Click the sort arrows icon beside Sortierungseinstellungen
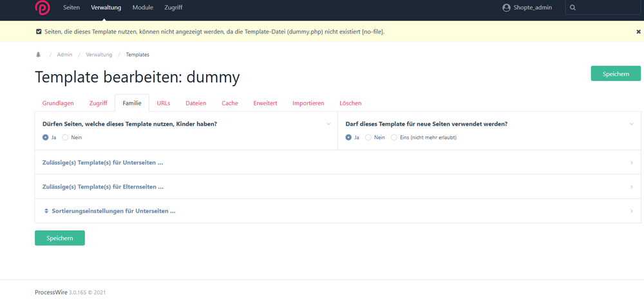Screen dimensions: 644x300 coord(46,211)
